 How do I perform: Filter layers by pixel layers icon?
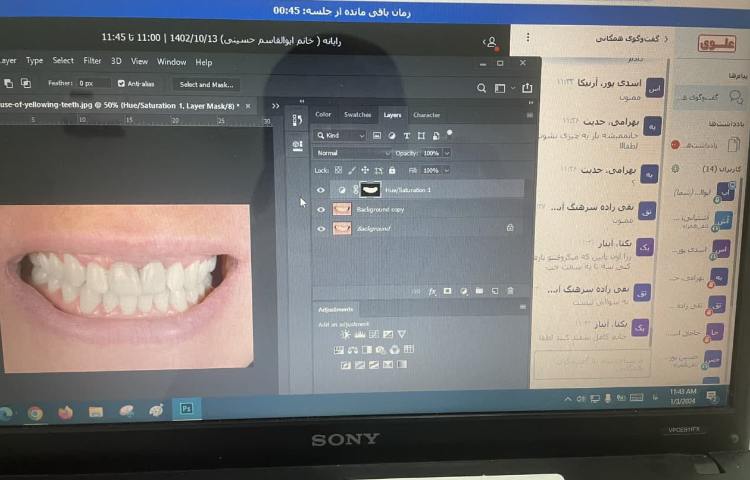point(377,136)
